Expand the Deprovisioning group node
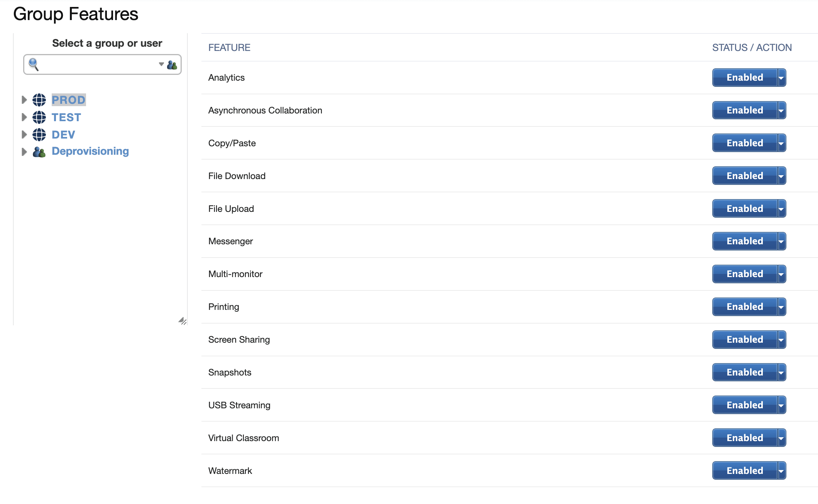This screenshot has height=504, width=818. [x=24, y=152]
